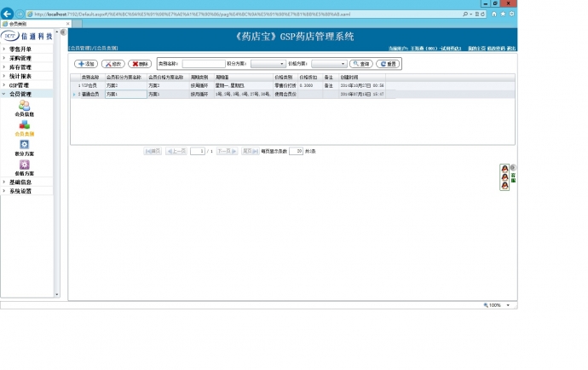
Task: Click the address bar search magnifier
Action: (465, 14)
